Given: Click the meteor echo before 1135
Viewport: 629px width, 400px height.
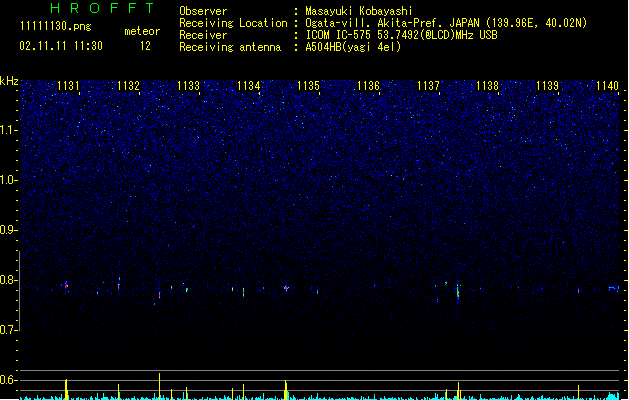Looking at the screenshot, I should (286, 288).
